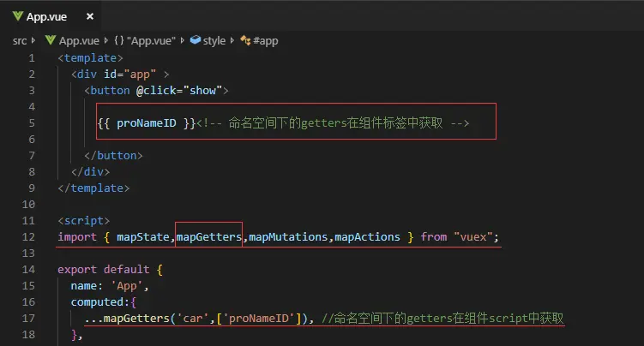Open the #app breadcrumb segment
Image resolution: width=644 pixels, height=346 pixels.
tap(265, 41)
